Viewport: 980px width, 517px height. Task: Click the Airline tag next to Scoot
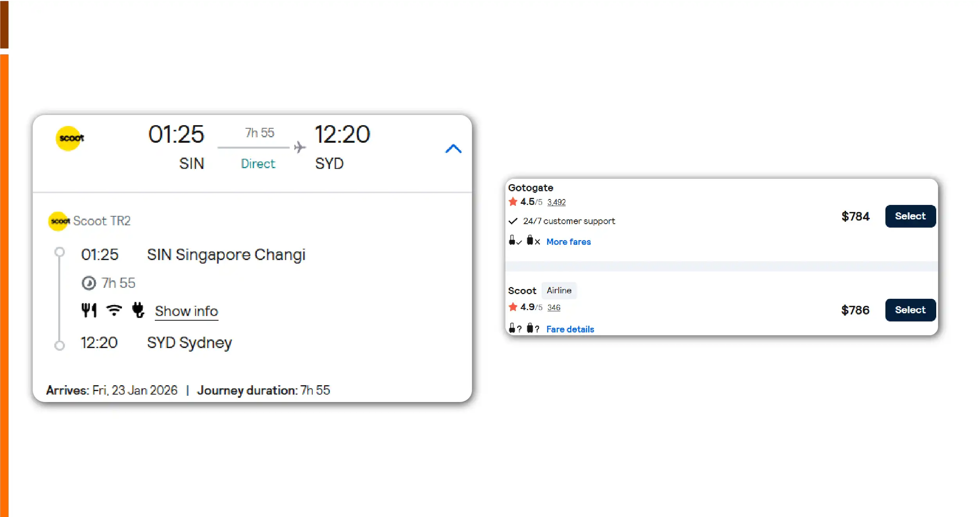point(559,291)
